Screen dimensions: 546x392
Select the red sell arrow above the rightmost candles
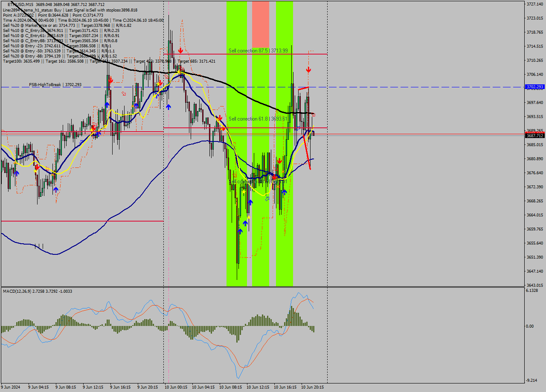pos(308,69)
